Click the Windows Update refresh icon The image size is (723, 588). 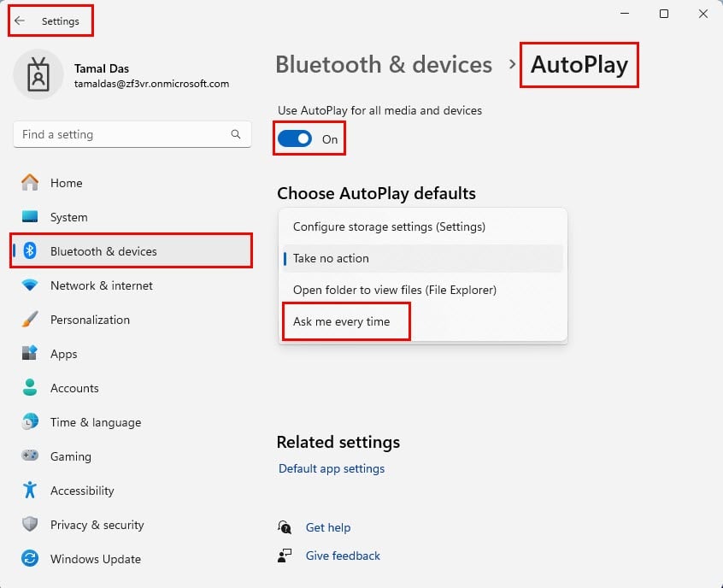point(30,558)
